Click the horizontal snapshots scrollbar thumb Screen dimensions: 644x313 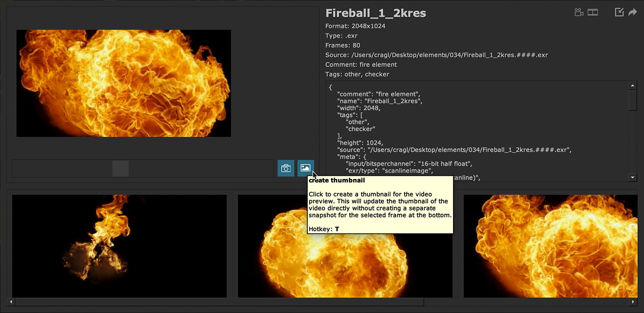pos(219,302)
